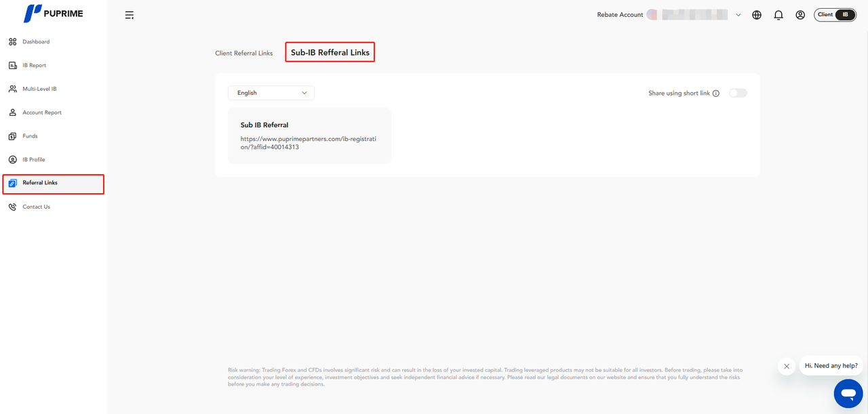
Task: Open IB Report from the sidebar icon
Action: pos(12,66)
